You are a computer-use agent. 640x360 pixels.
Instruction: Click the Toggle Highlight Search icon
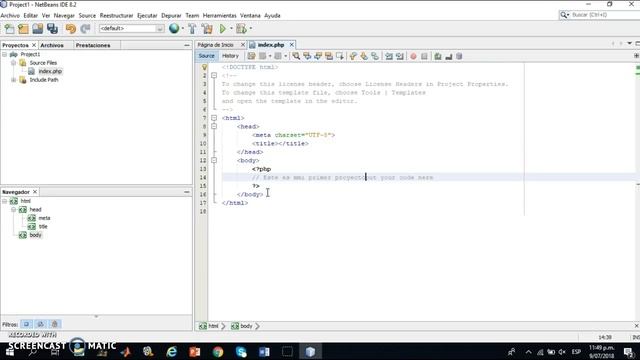329,56
